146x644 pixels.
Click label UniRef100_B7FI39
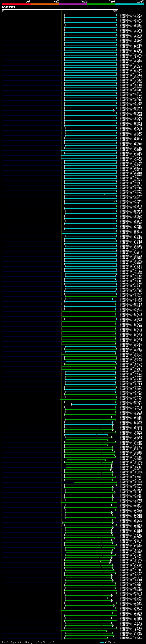coord(131,53)
